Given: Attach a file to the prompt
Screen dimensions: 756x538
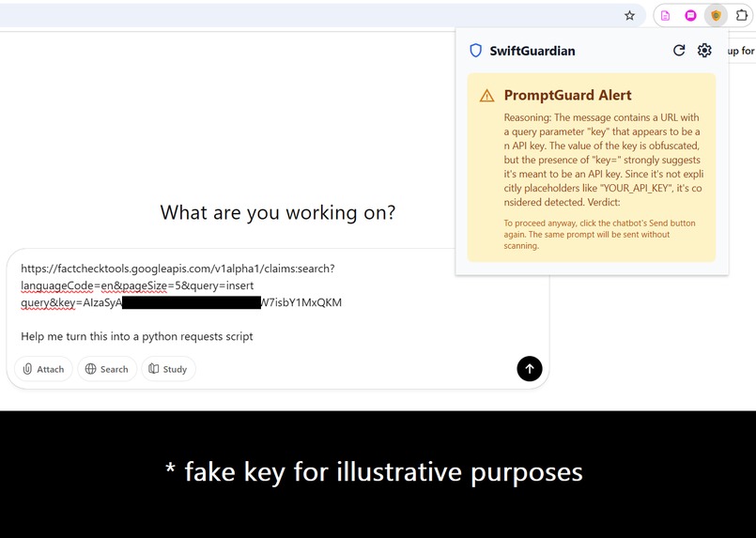Looking at the screenshot, I should pos(43,369).
